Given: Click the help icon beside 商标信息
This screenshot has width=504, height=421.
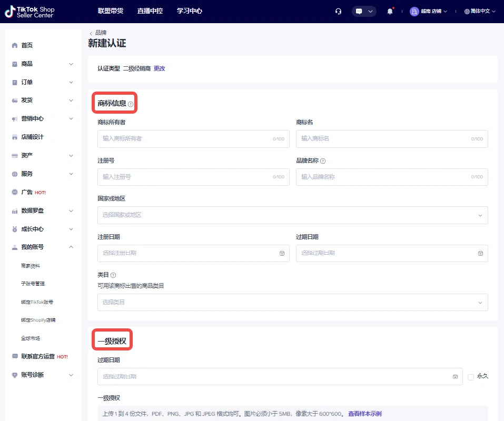Looking at the screenshot, I should [x=131, y=104].
